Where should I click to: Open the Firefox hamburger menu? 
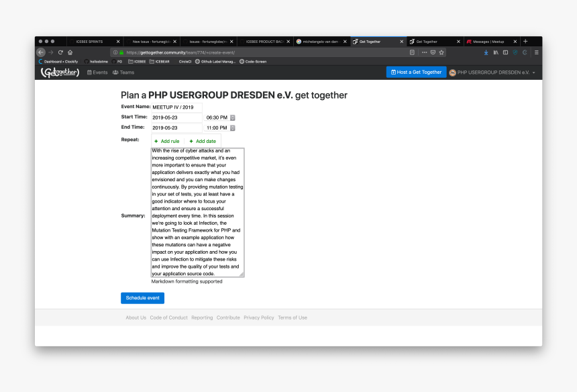(537, 52)
